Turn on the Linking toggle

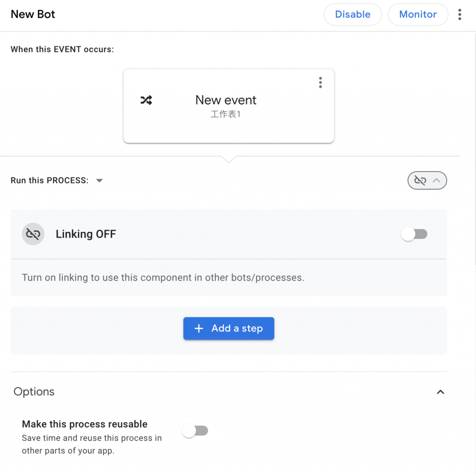[x=414, y=234]
